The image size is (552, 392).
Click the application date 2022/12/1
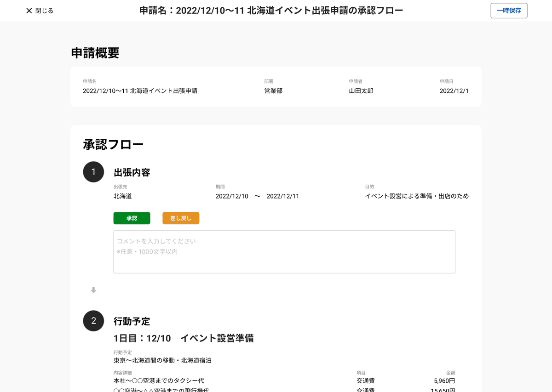coord(454,91)
